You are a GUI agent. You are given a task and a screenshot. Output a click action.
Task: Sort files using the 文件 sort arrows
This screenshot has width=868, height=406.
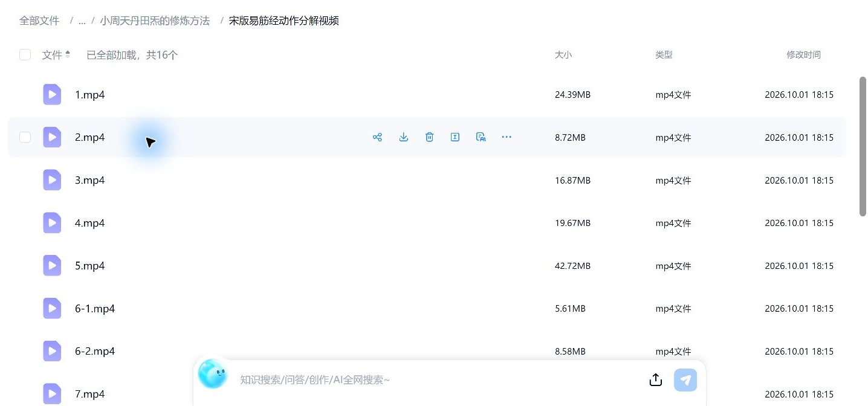pyautogui.click(x=68, y=54)
